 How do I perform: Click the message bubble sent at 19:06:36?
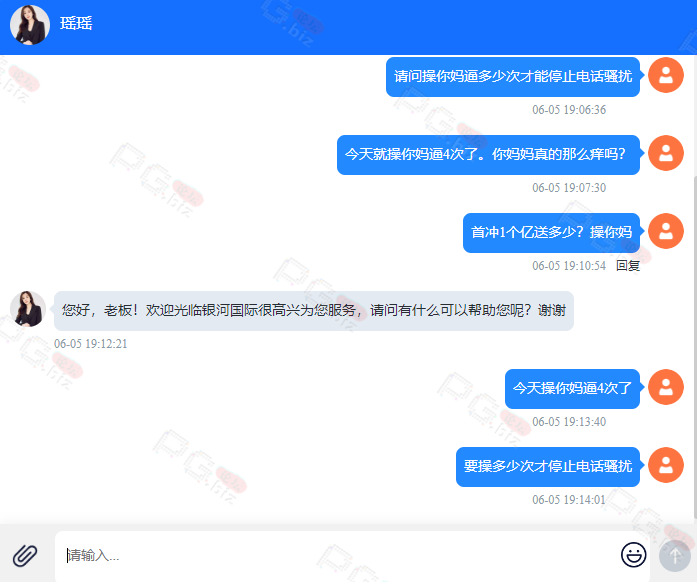pyautogui.click(x=513, y=77)
